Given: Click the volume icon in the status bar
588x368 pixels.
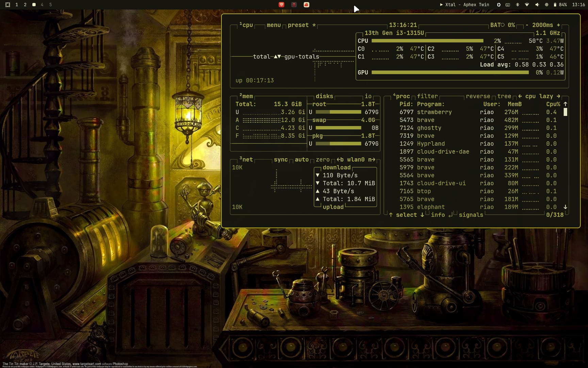Looking at the screenshot, I should 537,5.
